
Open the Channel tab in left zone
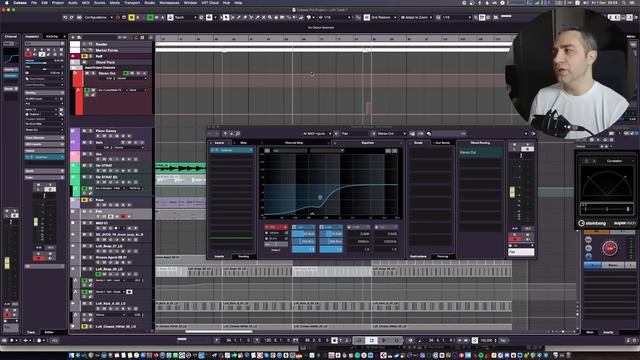point(11,36)
